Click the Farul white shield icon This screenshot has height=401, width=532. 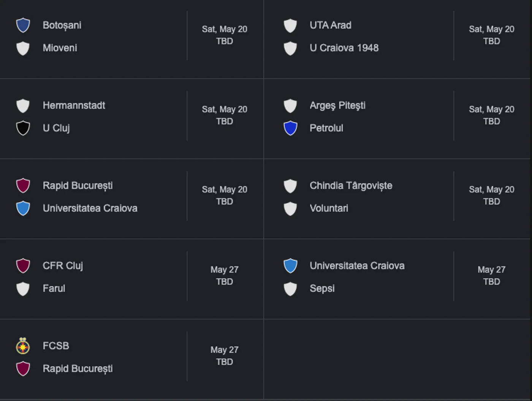[x=23, y=289]
